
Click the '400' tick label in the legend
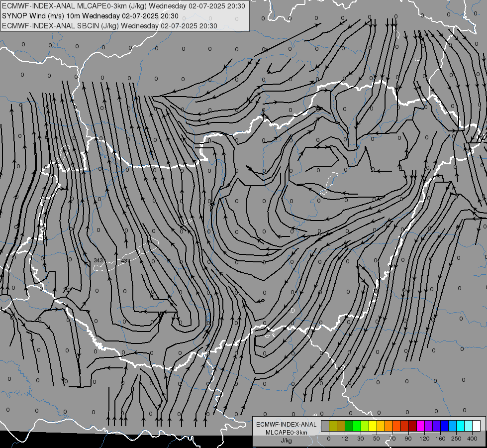[x=472, y=439]
